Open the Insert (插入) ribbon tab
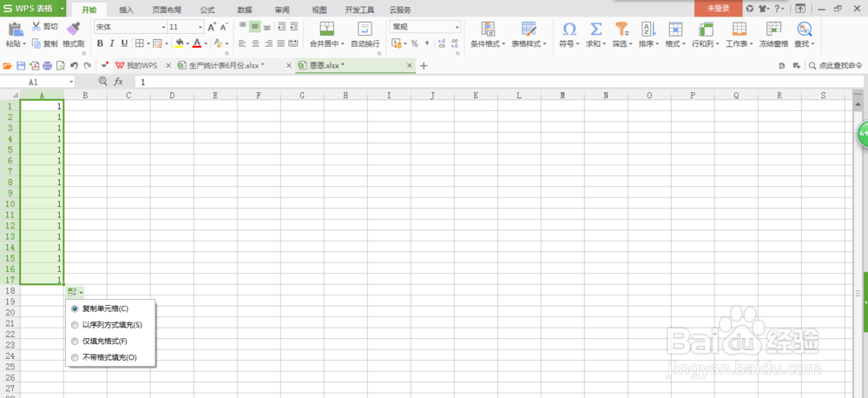The image size is (868, 398). click(x=126, y=10)
